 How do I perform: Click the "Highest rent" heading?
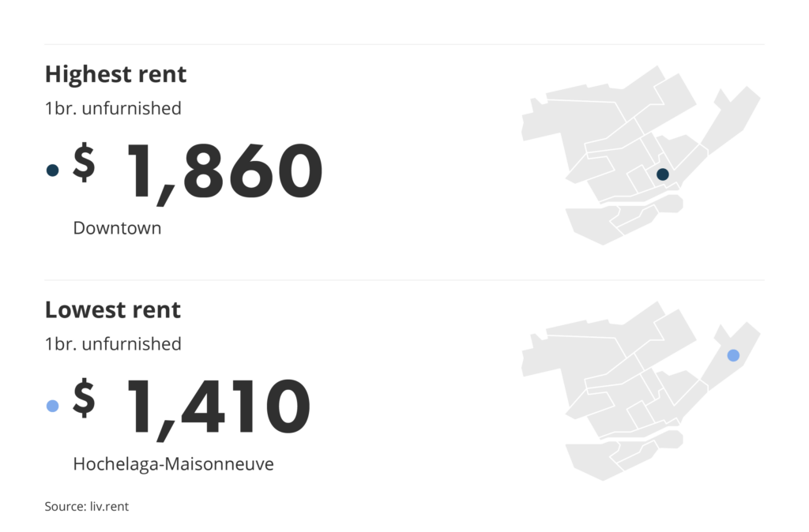pyautogui.click(x=115, y=74)
